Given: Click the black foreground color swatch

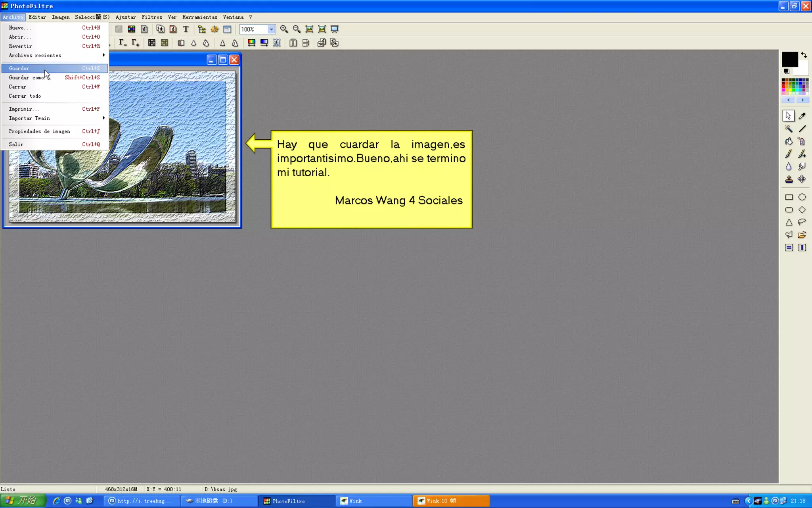Looking at the screenshot, I should [789, 59].
